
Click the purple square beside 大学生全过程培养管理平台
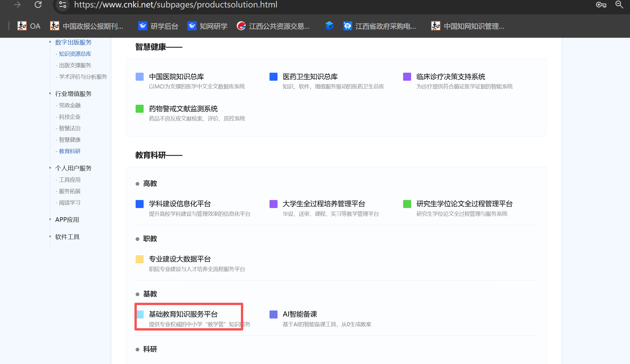(x=274, y=204)
